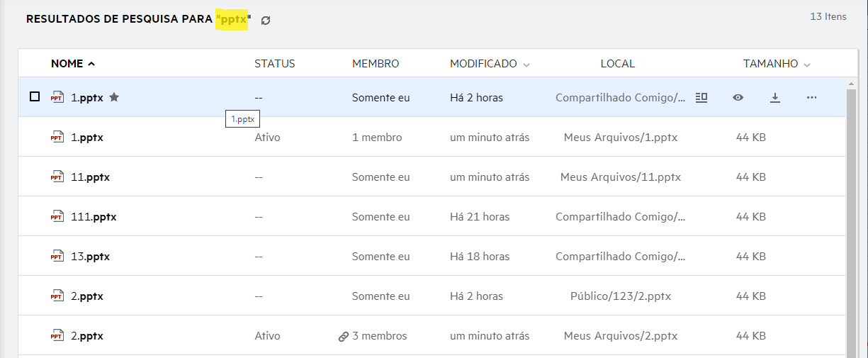Refresh the pptx search results
The height and width of the screenshot is (358, 868).
[266, 21]
